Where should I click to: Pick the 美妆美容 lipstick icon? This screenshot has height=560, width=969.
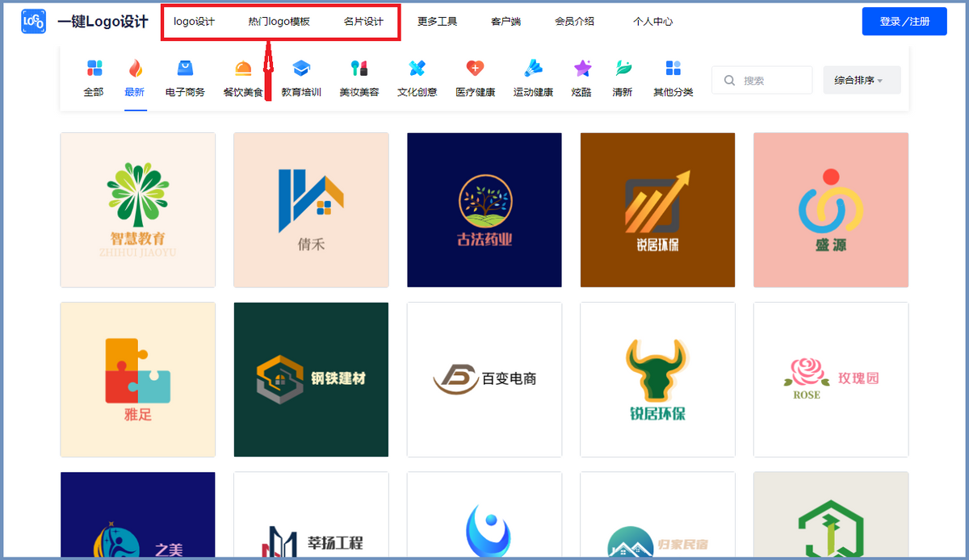click(359, 68)
